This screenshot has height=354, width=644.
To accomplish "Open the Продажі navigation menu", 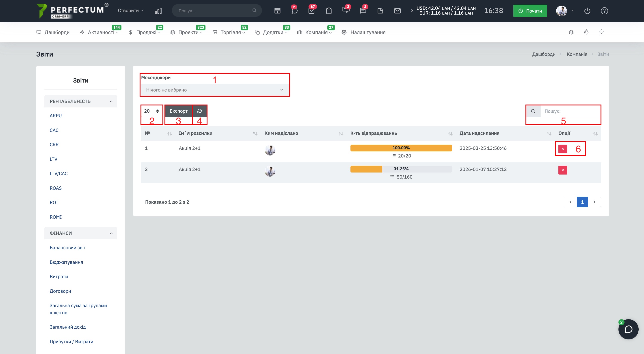I will (146, 32).
